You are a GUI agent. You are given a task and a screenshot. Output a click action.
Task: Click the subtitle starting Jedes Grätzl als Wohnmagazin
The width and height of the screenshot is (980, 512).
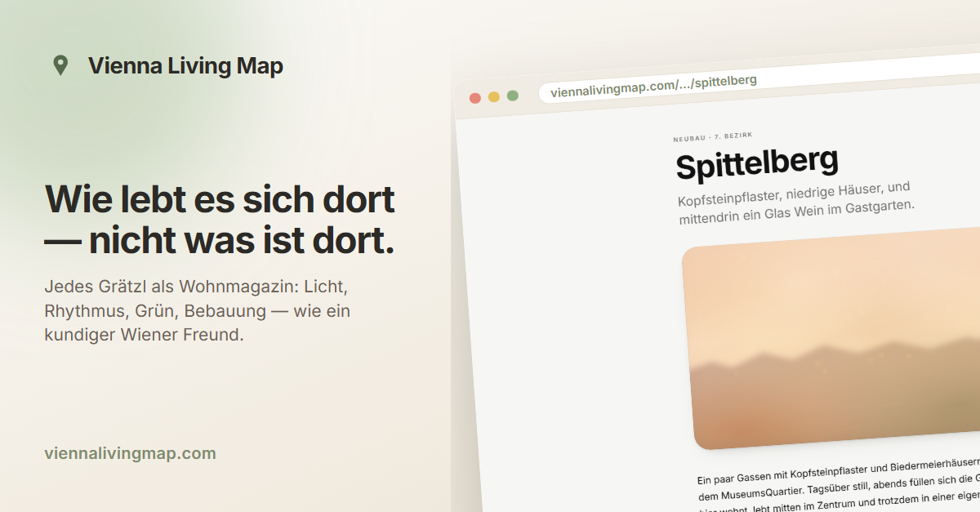pos(197,311)
